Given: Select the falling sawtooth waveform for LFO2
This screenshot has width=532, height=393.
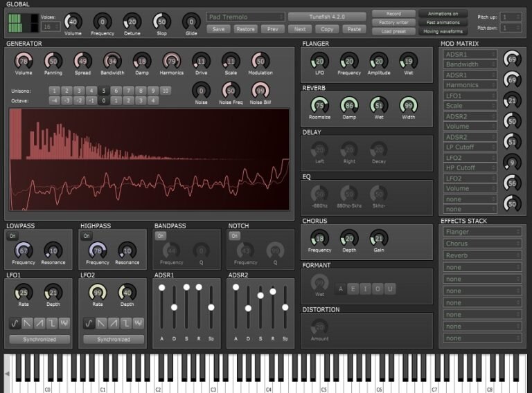Looking at the screenshot, I should click(101, 323).
